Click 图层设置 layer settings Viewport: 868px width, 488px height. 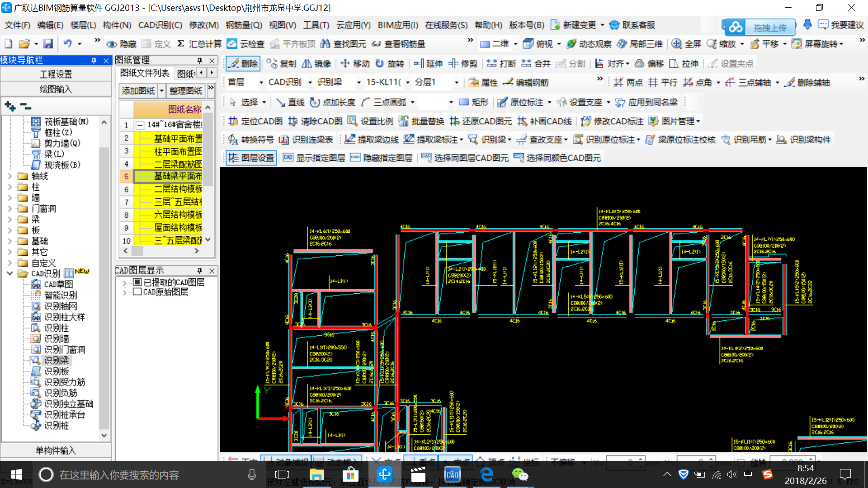(251, 158)
